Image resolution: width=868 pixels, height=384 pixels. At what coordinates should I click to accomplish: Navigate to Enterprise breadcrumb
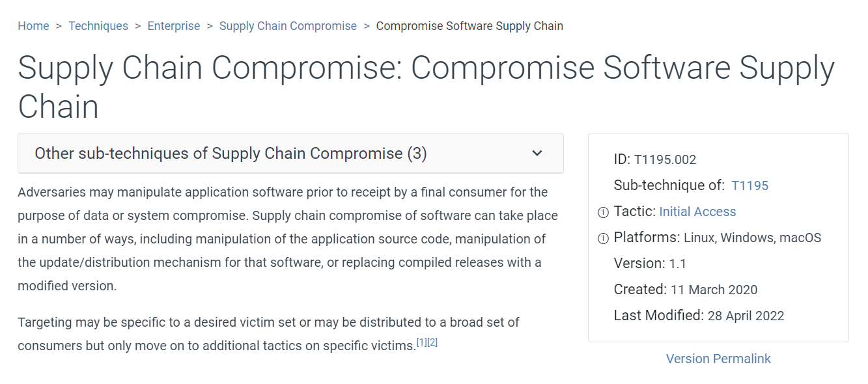pos(174,26)
